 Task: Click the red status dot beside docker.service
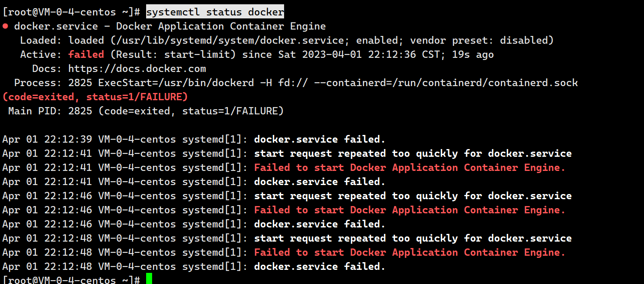pos(5,27)
